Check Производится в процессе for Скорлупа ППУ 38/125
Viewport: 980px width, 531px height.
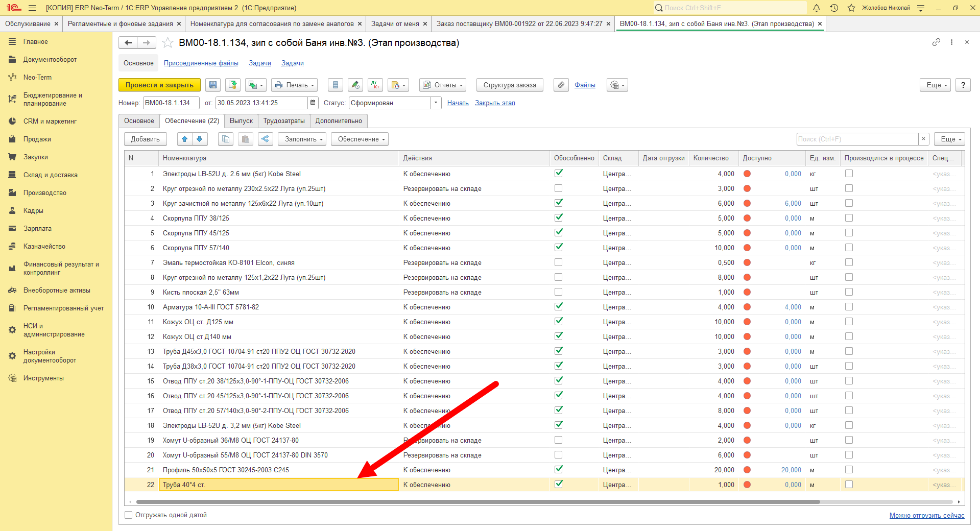click(849, 218)
